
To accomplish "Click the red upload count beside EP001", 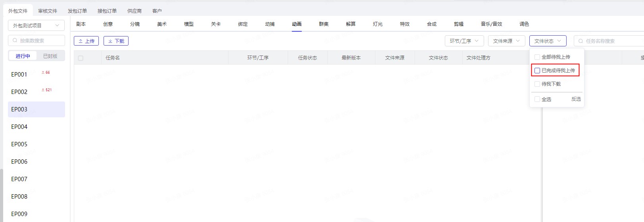I will point(46,73).
